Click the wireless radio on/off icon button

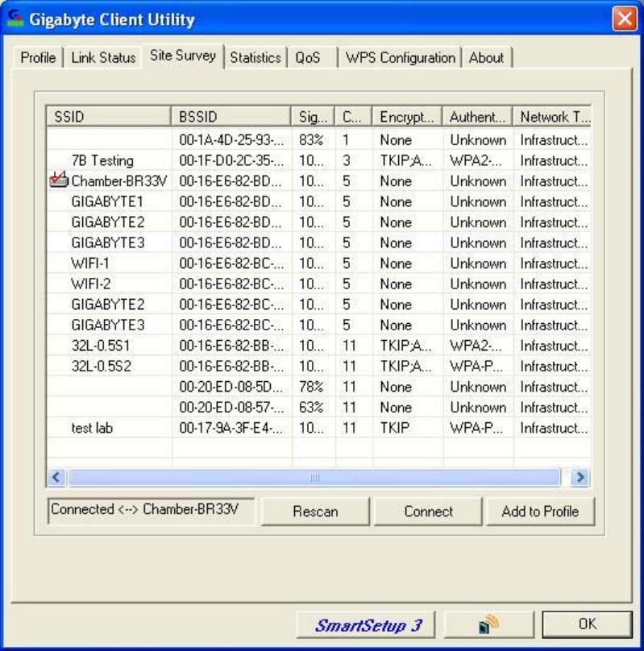tap(488, 624)
